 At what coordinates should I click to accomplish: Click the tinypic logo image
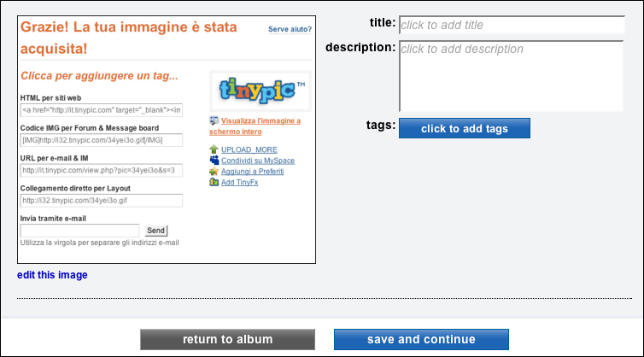pyautogui.click(x=261, y=91)
